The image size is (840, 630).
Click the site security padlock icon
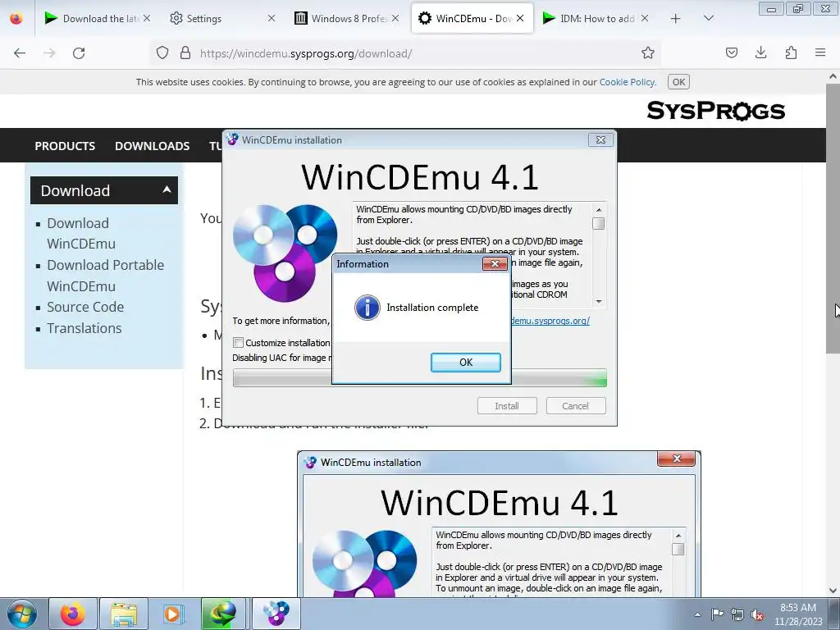point(185,52)
